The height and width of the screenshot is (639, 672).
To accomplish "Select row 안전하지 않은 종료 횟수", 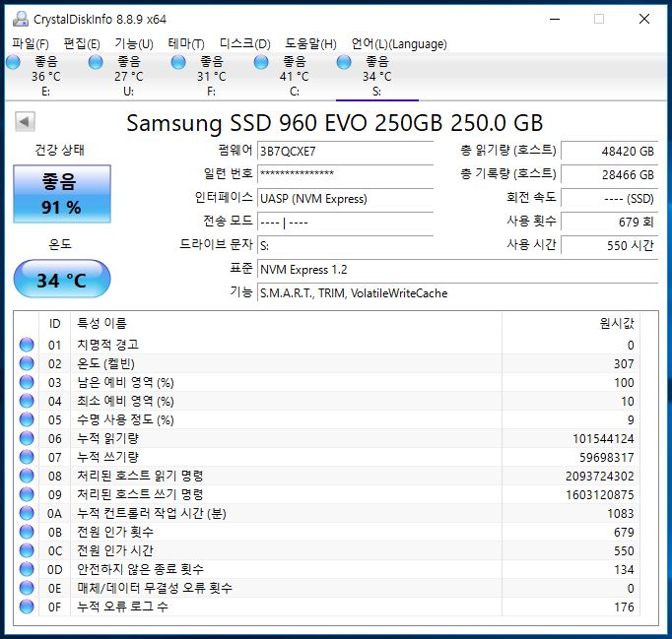I will point(326,569).
